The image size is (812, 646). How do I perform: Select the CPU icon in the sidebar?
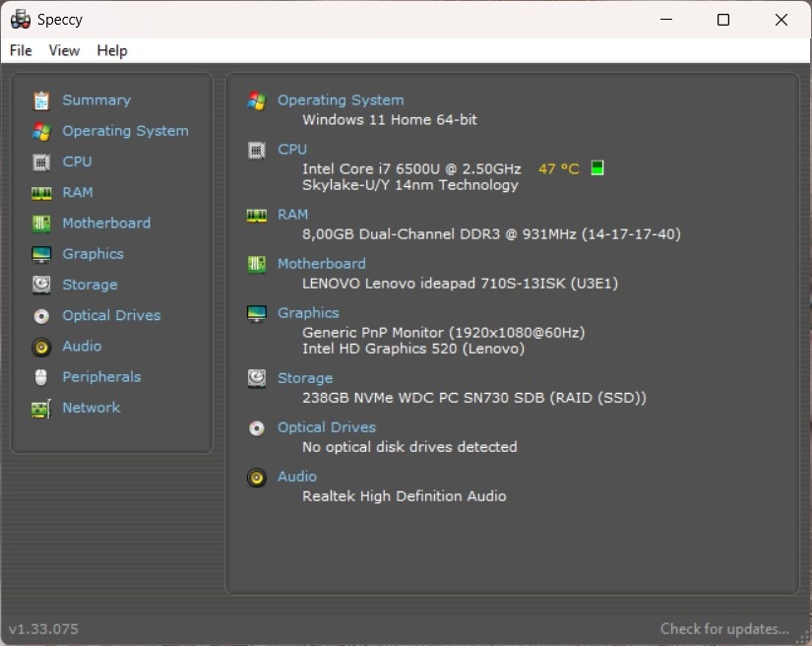41,161
